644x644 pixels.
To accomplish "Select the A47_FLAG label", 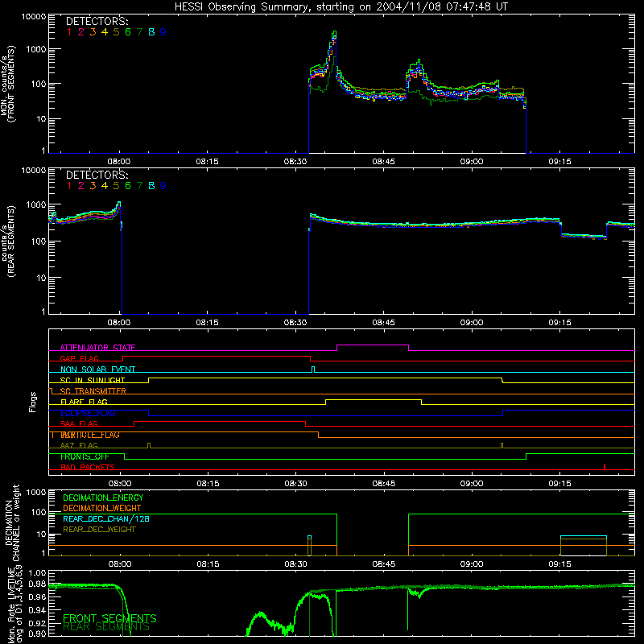I will (79, 445).
